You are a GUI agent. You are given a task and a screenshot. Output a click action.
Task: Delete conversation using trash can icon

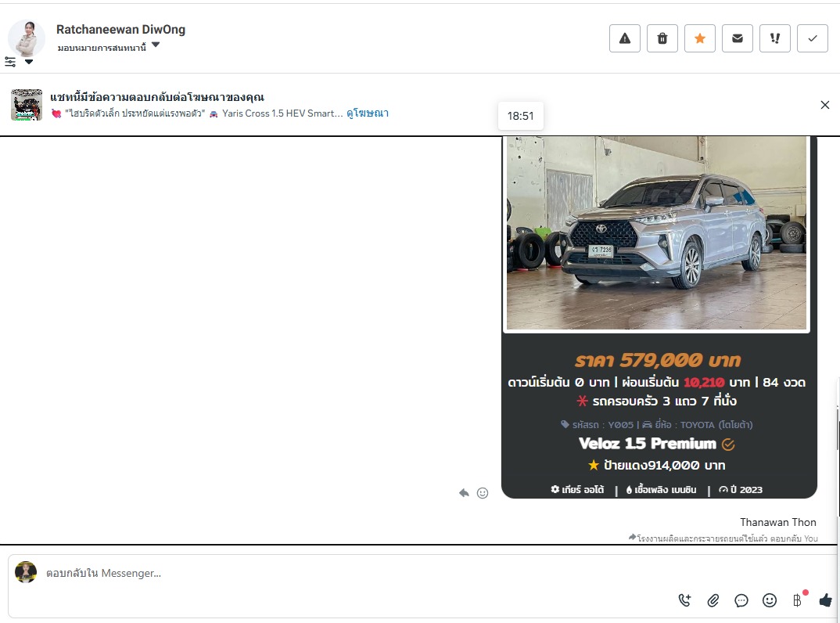pyautogui.click(x=662, y=38)
